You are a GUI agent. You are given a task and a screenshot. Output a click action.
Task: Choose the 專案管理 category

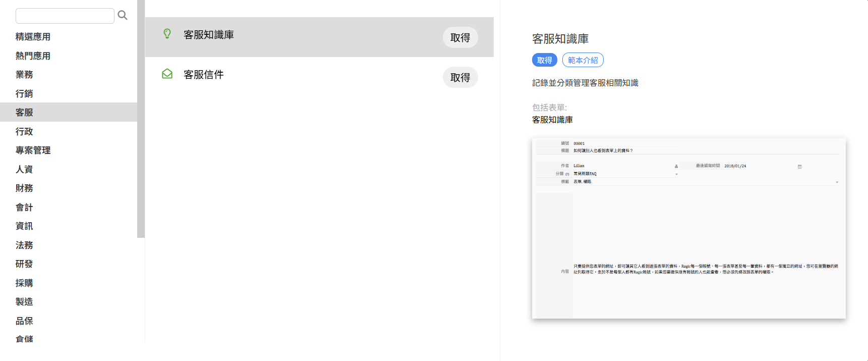click(x=33, y=150)
